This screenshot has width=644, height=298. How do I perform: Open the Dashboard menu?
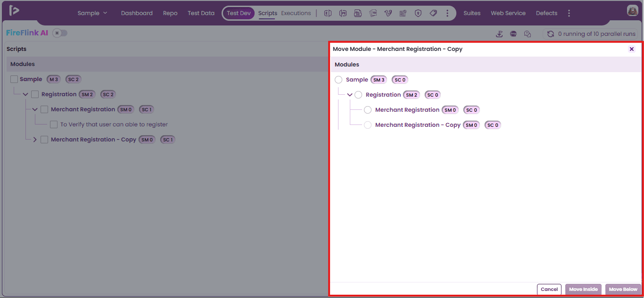coord(137,13)
